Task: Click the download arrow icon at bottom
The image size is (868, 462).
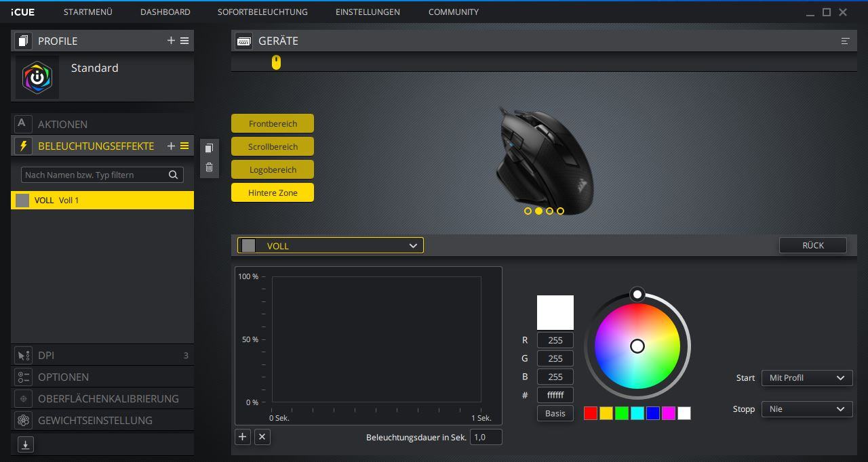Action: point(25,444)
